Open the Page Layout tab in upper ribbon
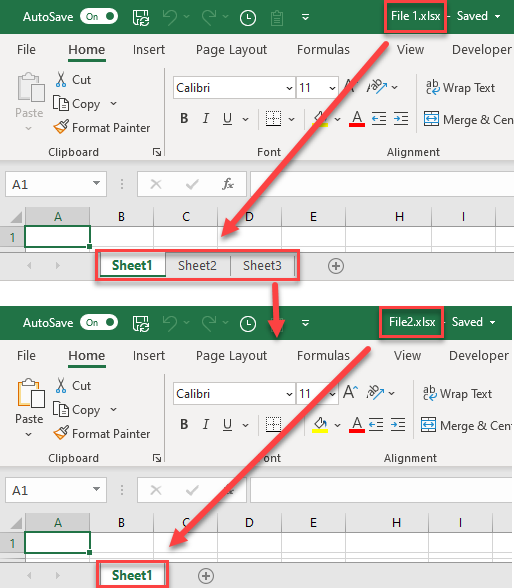Screen dimensions: 514x588 click(231, 50)
